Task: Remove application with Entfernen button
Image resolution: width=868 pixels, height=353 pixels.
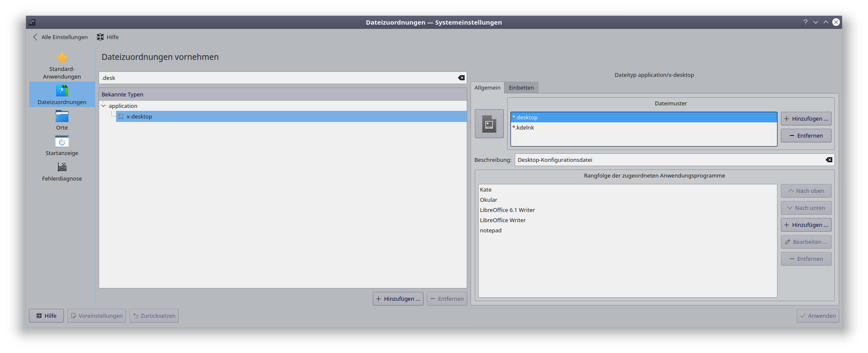Action: (806, 259)
